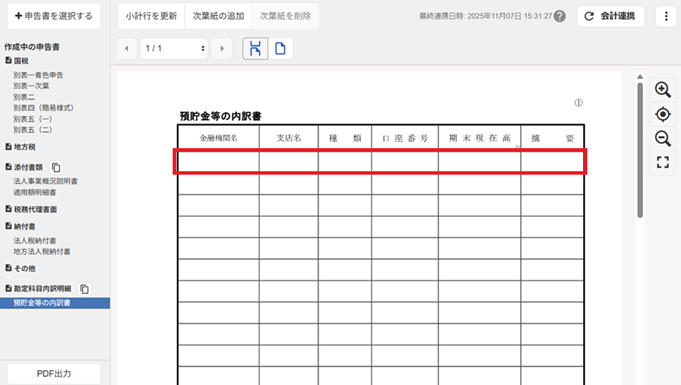Click the 期末現在高 column header
Viewport: 681px width, 385px height.
pos(479,138)
